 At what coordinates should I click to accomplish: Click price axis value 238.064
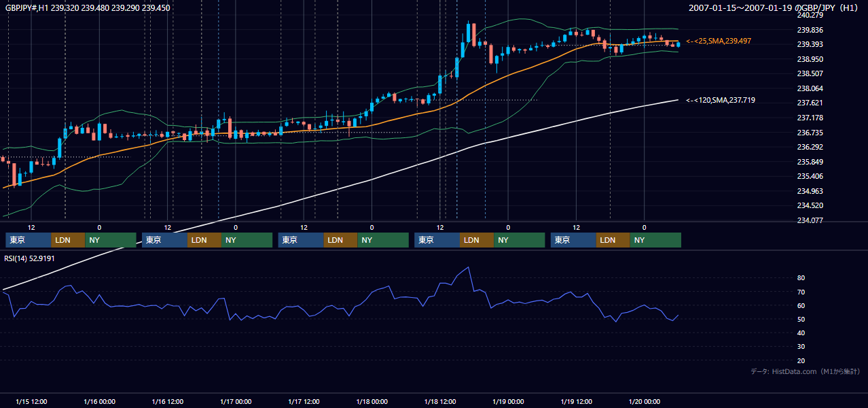(x=810, y=88)
